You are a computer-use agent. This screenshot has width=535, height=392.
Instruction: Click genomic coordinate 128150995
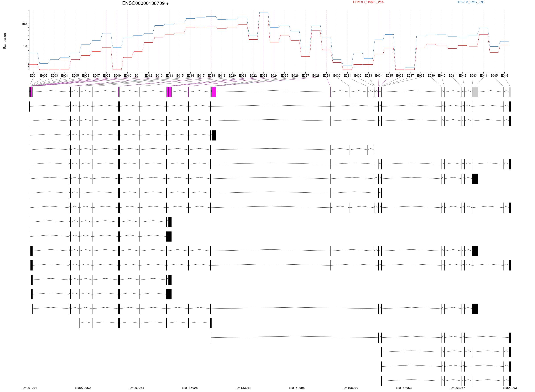[x=296, y=388]
